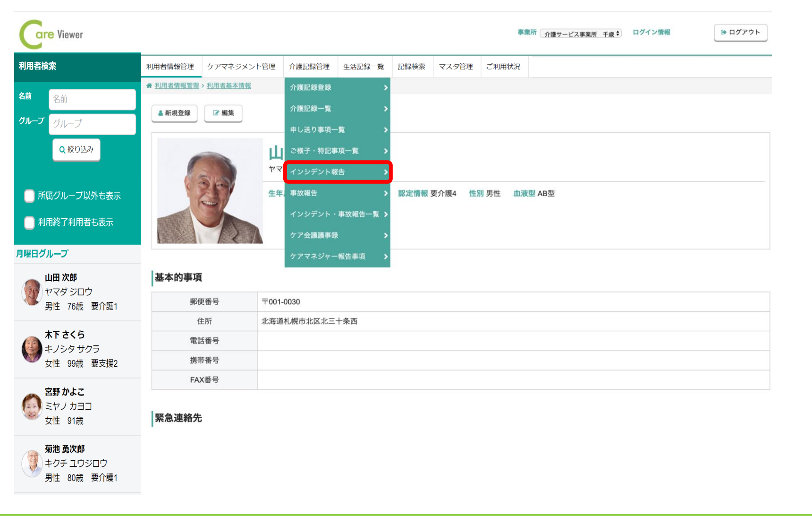Open the ログイン情報 link
The image size is (812, 516).
651,32
